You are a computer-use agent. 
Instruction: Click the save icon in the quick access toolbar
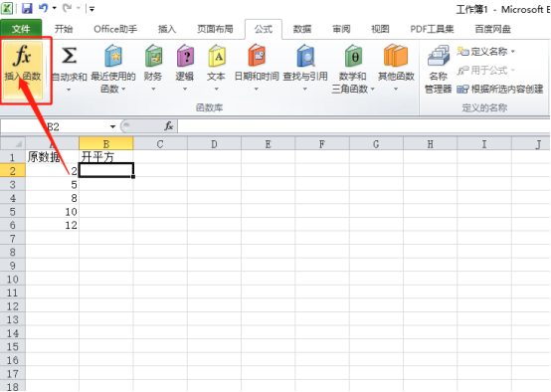pos(27,8)
